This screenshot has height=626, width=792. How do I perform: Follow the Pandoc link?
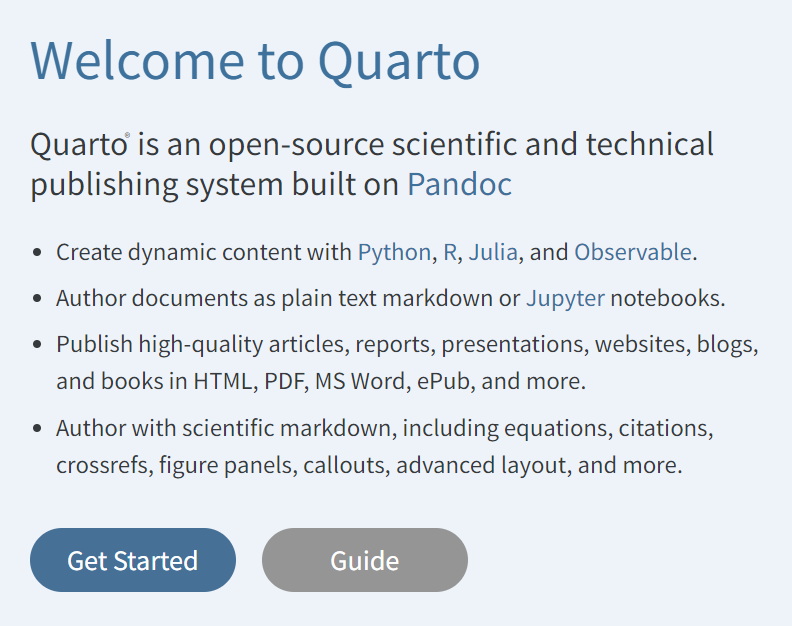tap(460, 184)
